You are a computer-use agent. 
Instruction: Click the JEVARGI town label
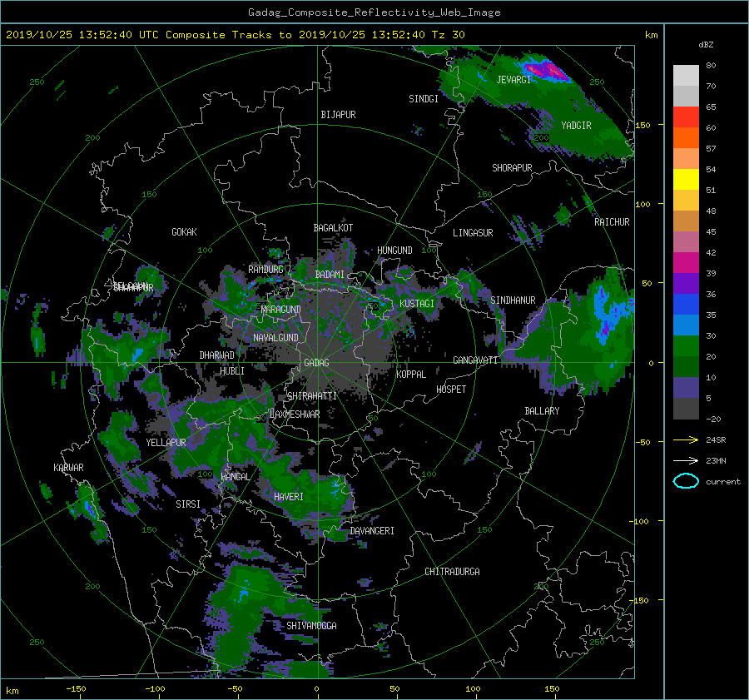click(513, 80)
